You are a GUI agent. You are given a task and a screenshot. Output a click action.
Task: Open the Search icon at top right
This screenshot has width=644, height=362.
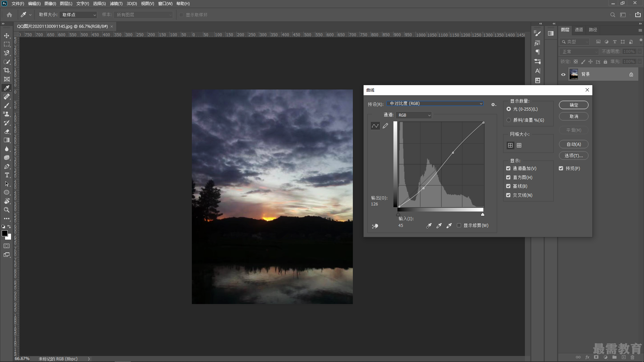[613, 15]
